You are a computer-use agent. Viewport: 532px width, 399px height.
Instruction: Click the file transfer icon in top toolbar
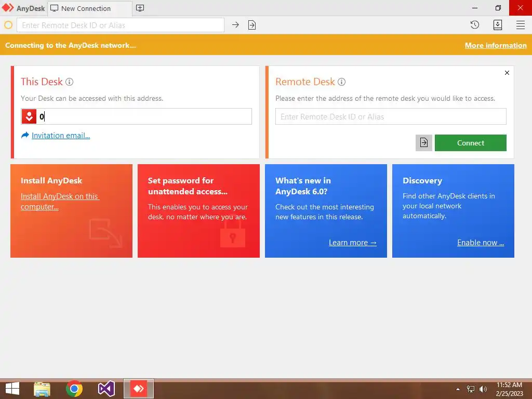[252, 25]
